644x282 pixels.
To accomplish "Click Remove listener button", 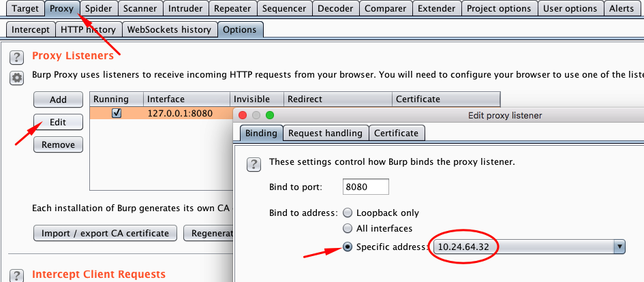I will 58,144.
